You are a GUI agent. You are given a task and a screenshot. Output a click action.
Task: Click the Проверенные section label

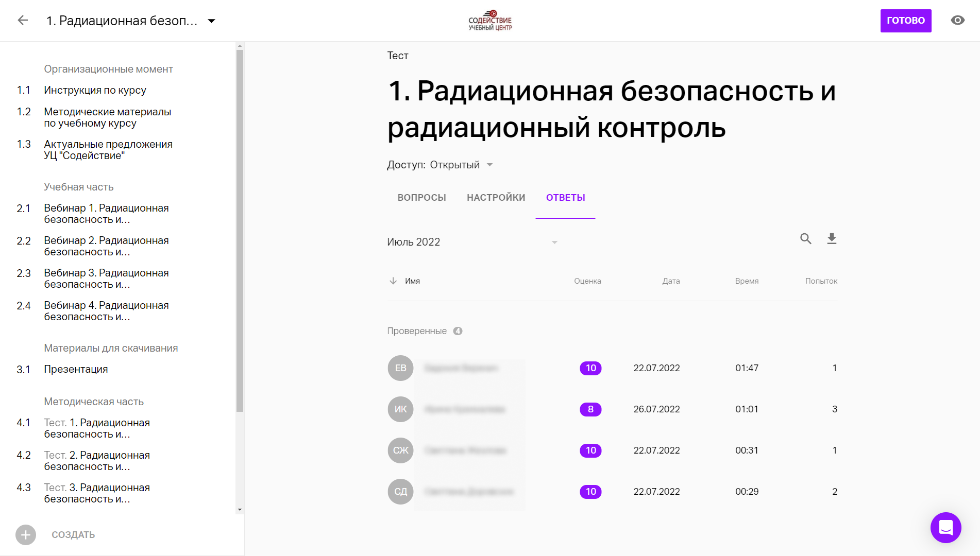[x=417, y=331]
